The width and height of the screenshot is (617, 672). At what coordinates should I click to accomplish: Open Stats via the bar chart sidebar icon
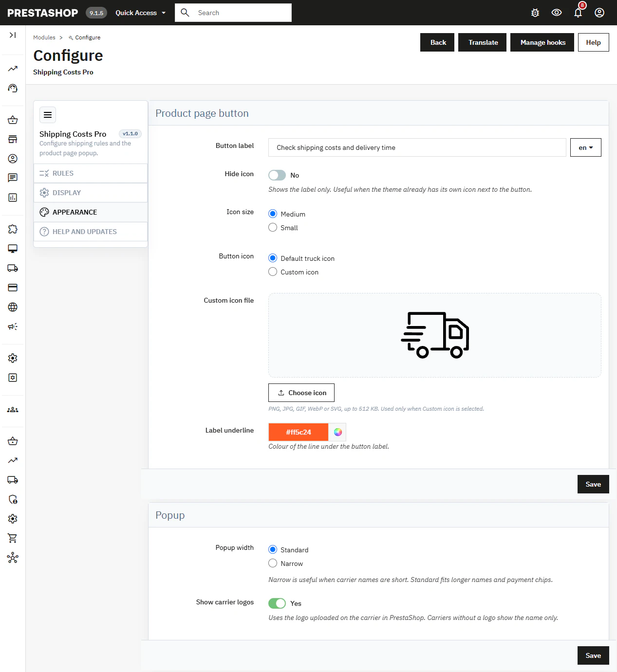coord(13,198)
